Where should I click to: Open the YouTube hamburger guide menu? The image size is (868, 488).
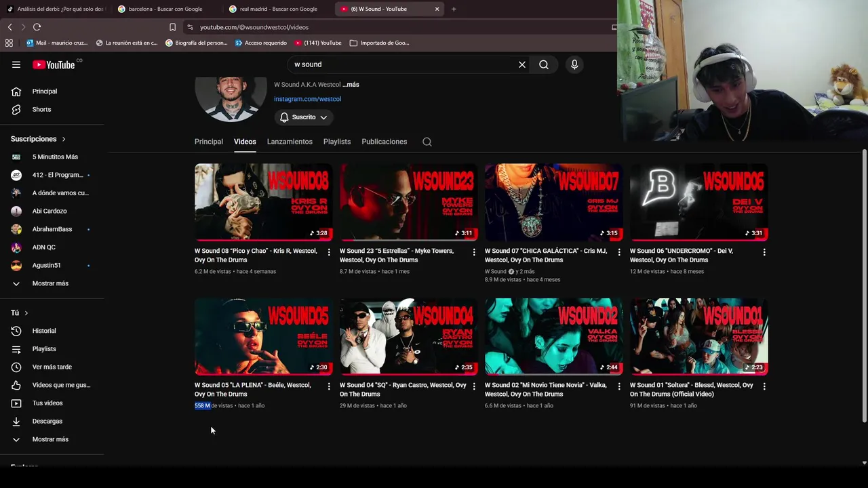point(16,64)
